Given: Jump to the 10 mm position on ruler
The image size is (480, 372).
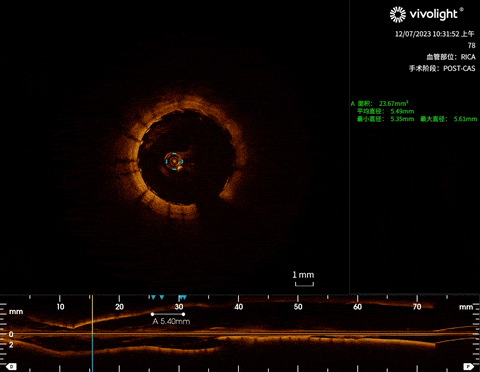Looking at the screenshot, I should tap(60, 307).
